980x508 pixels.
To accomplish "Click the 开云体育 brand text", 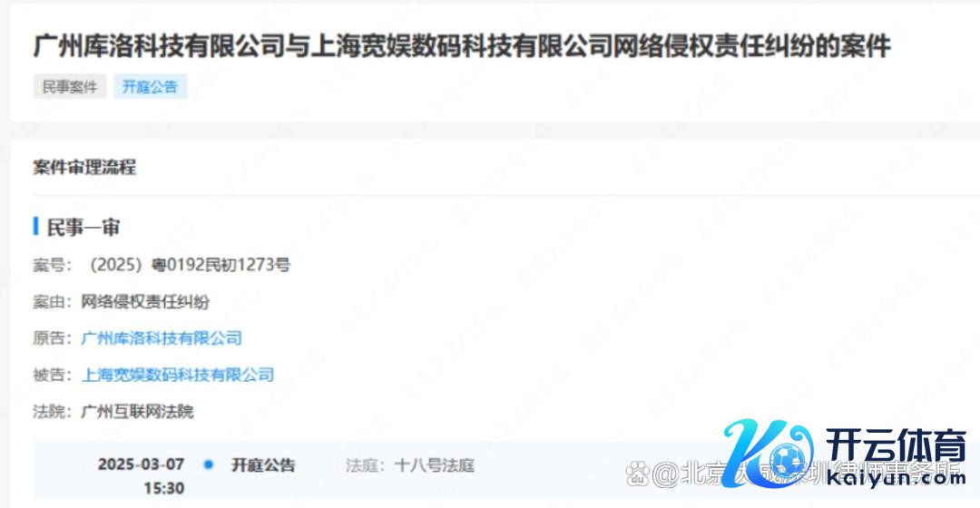I will [895, 446].
